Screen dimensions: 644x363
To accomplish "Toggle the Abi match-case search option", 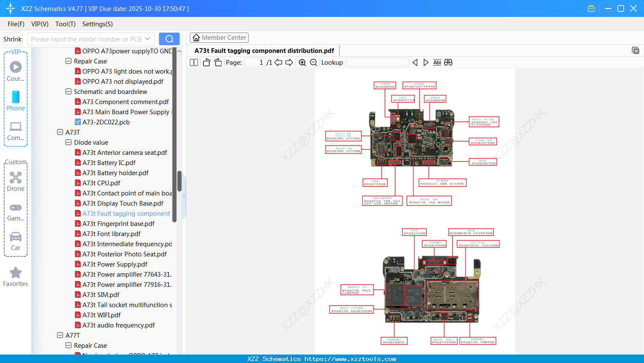I will pos(437,63).
